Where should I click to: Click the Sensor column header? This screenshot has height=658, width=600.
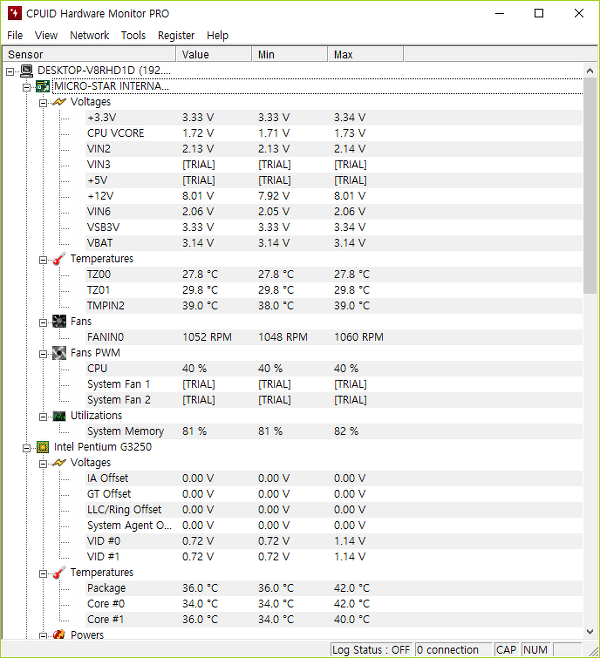[x=89, y=55]
